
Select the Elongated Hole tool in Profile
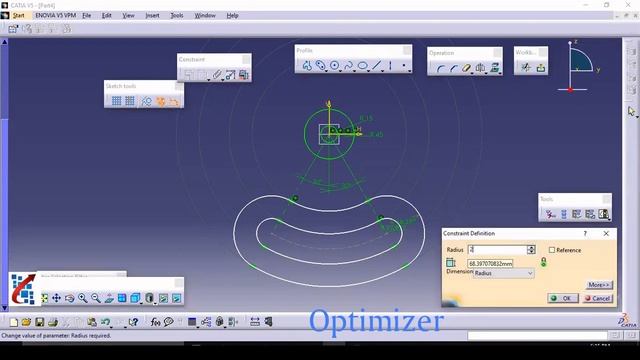pos(320,65)
